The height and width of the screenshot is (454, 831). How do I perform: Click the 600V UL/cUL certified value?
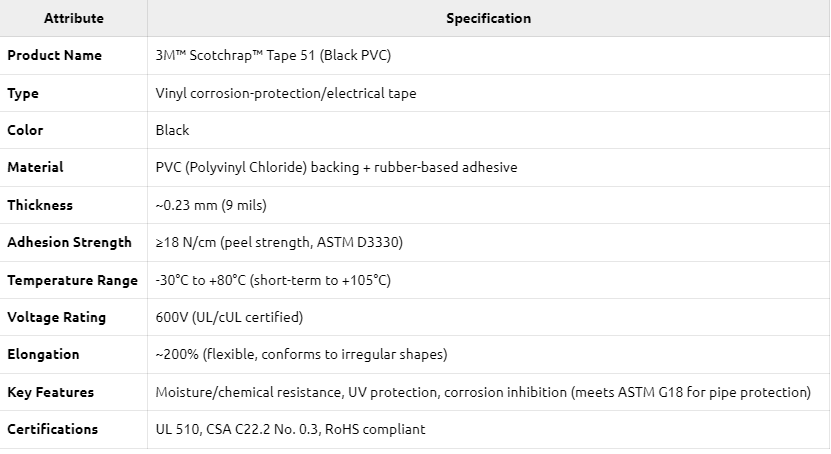[x=229, y=317]
